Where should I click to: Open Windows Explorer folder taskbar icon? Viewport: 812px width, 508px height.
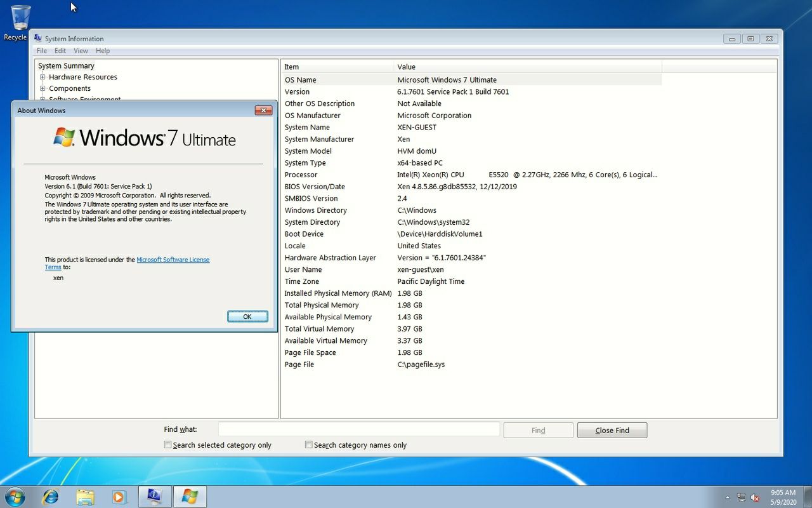pyautogui.click(x=85, y=497)
